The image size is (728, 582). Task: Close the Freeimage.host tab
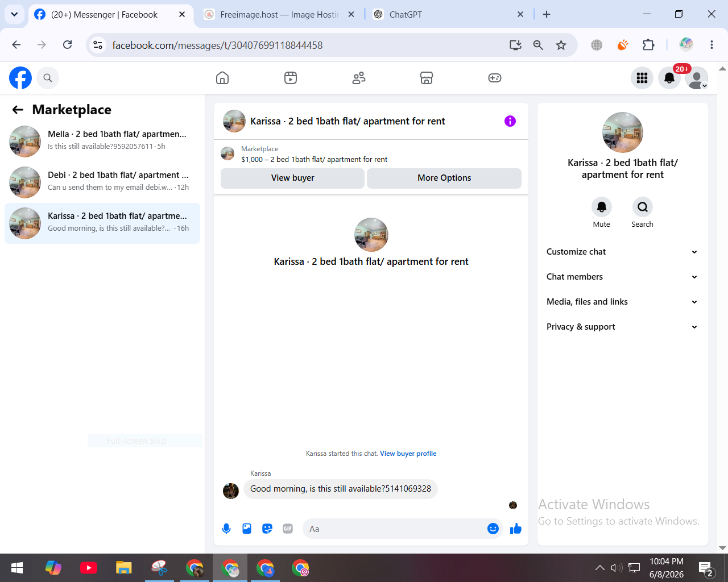351,15
